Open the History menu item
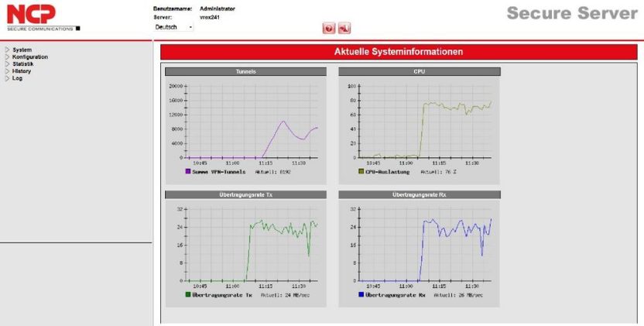Image resolution: width=644 pixels, height=326 pixels. [x=22, y=70]
